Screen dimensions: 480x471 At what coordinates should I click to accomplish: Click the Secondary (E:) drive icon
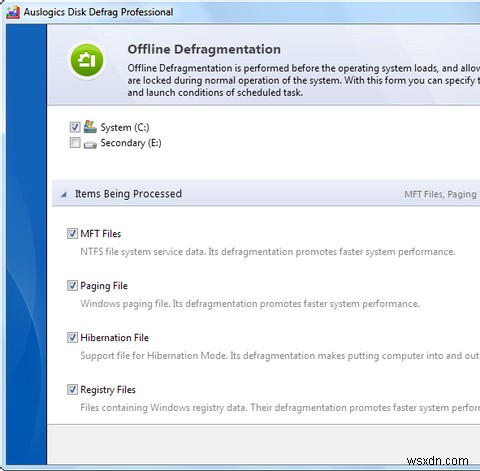tap(90, 144)
